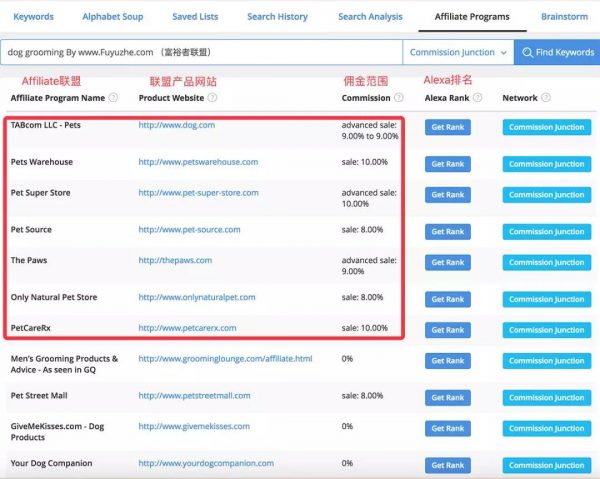The width and height of the screenshot is (600, 479).
Task: Open the Keywords tab
Action: (33, 16)
